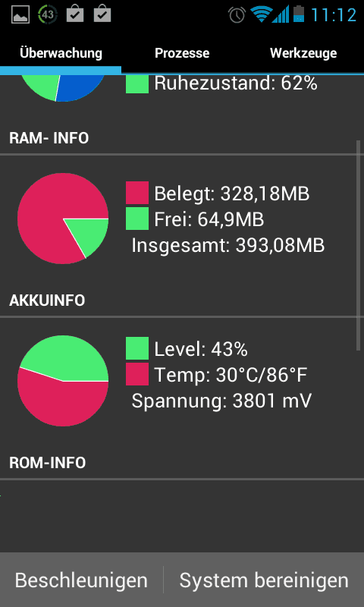This screenshot has height=607, width=364.
Task: Open the Werkzeuge tab
Action: [303, 53]
